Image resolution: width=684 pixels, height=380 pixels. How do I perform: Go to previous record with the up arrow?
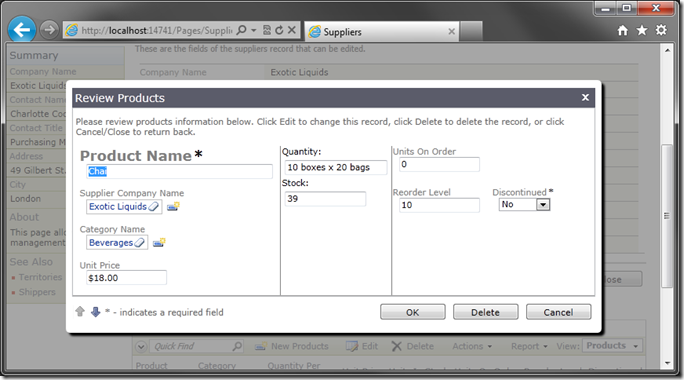point(80,312)
